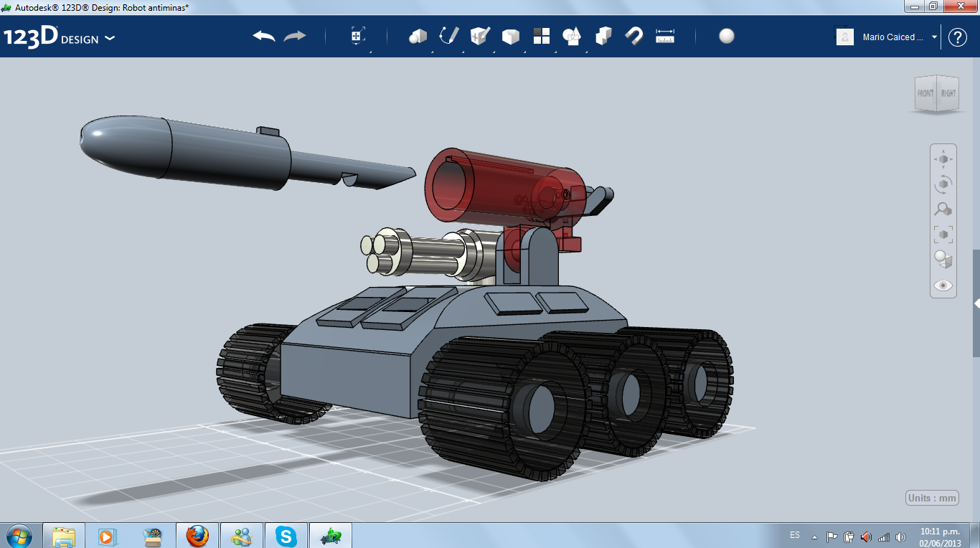
Task: Open Windows Media Player from taskbar
Action: (x=108, y=536)
